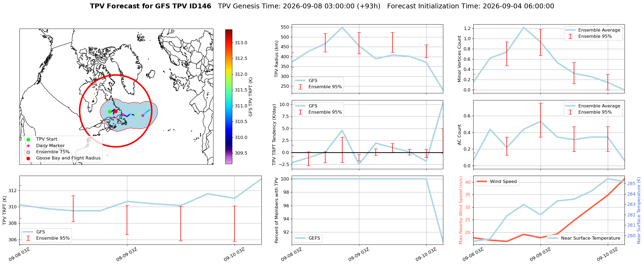The width and height of the screenshot is (644, 265).
Task: Click the TPV Forecast for GFS TPV ID146 title
Action: click(150, 6)
